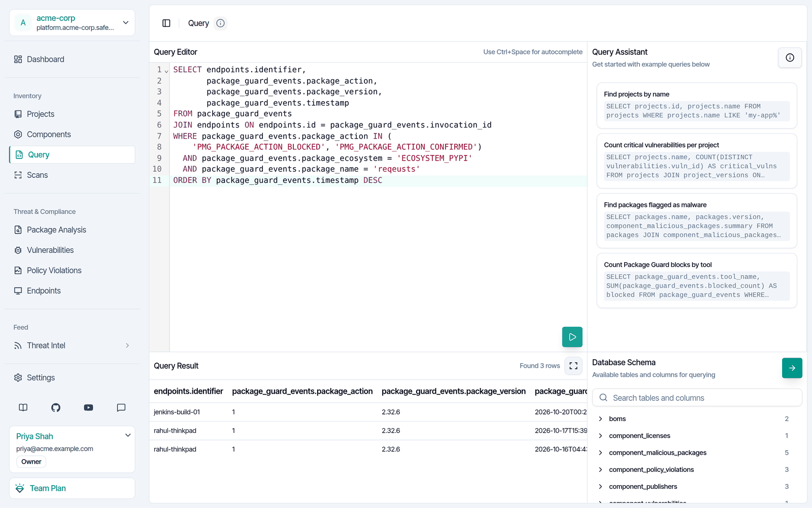The width and height of the screenshot is (812, 508).
Task: Open the documentation book icon
Action: (23, 407)
